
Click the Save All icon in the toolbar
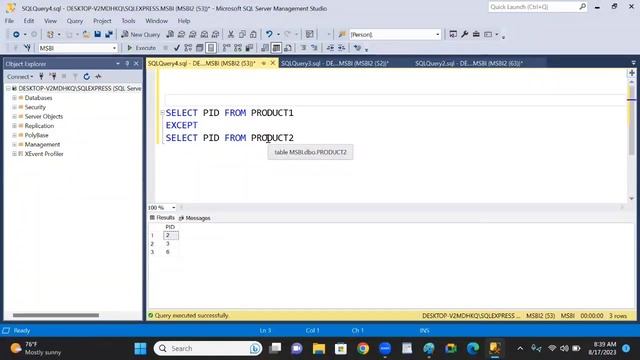(x=109, y=35)
